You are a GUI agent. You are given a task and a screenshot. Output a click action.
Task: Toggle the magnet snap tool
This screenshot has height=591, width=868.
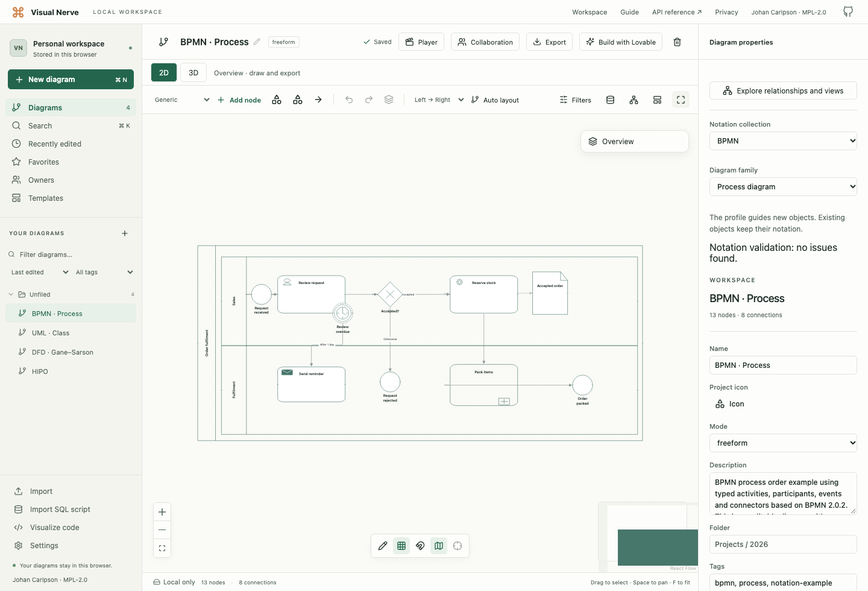pyautogui.click(x=420, y=546)
